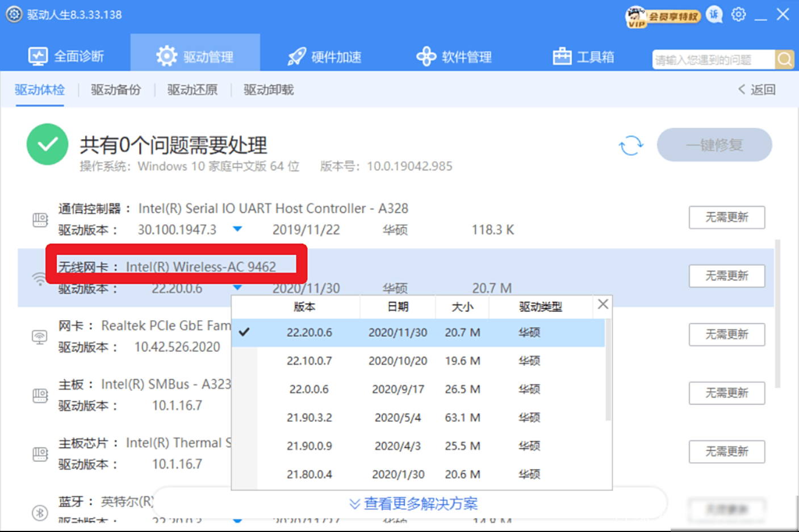Viewport: 799px width, 532px height.
Task: Select driver version 22.0.0.6
Action: [x=418, y=389]
